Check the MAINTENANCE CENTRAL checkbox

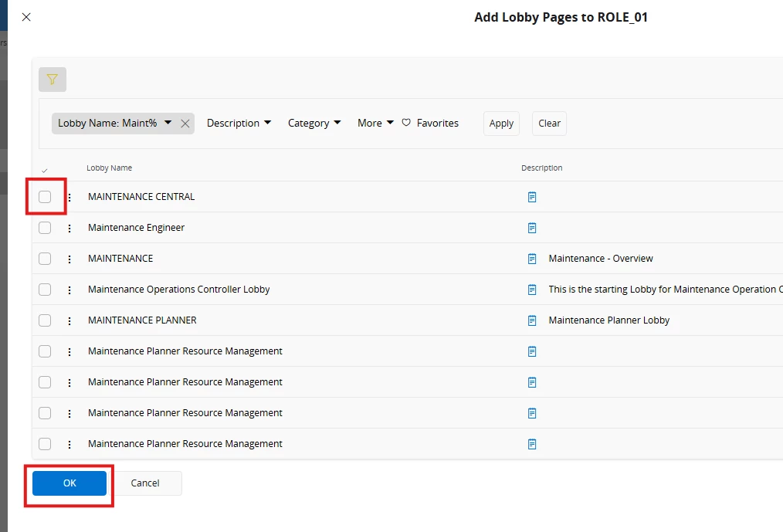(x=45, y=197)
